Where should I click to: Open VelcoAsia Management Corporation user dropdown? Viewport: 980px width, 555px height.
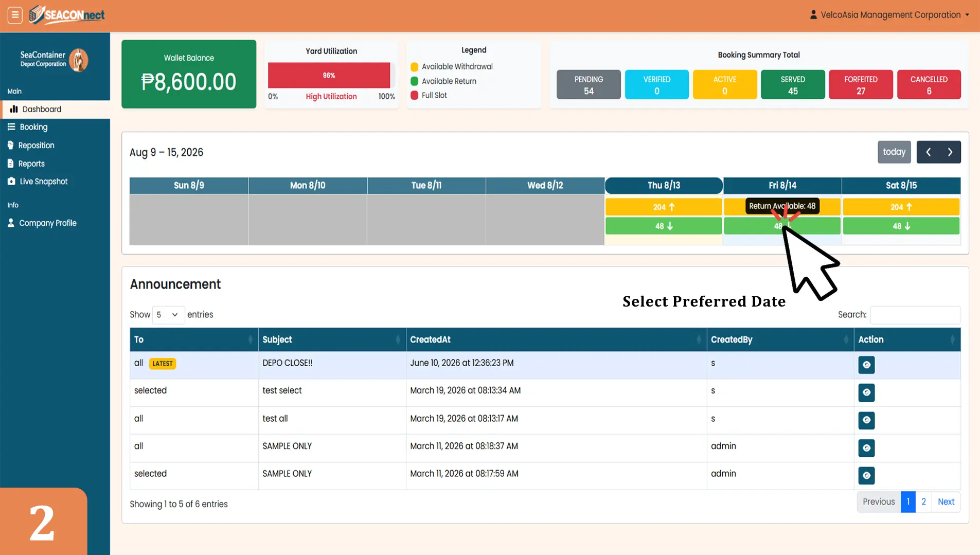click(889, 15)
